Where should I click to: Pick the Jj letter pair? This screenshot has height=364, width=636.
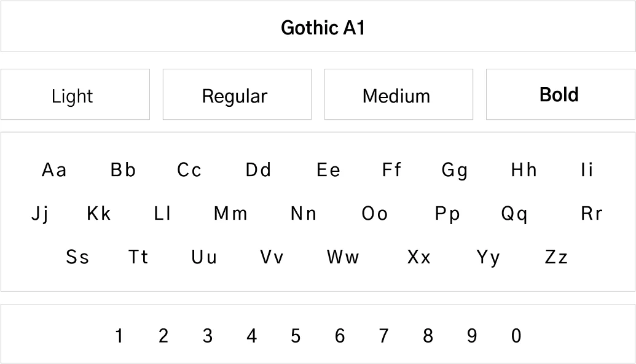pyautogui.click(x=40, y=214)
